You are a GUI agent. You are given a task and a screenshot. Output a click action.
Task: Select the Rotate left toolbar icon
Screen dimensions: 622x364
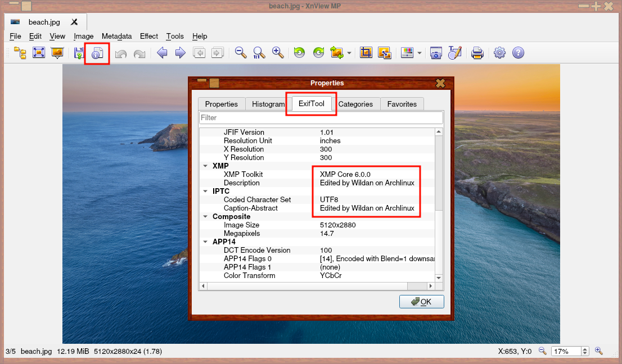[299, 52]
